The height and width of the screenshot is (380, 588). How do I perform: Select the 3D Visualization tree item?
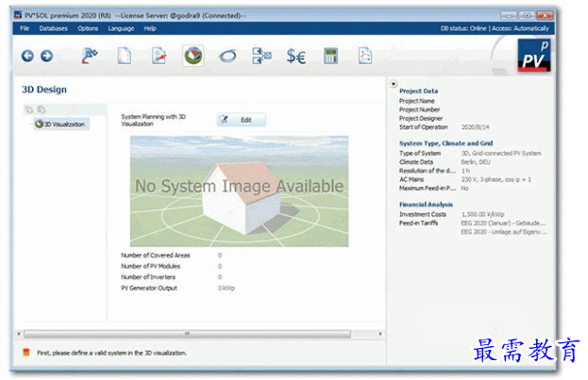tap(61, 124)
